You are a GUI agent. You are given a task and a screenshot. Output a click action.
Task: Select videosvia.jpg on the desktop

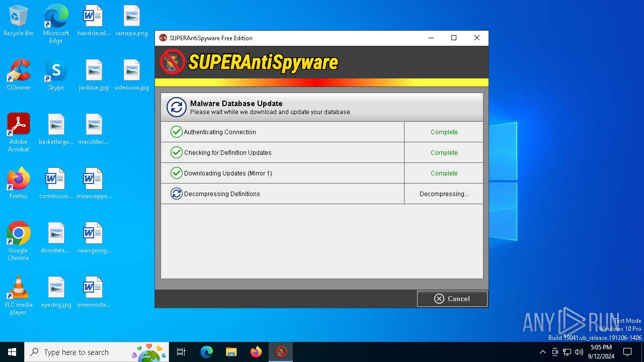pyautogui.click(x=131, y=75)
